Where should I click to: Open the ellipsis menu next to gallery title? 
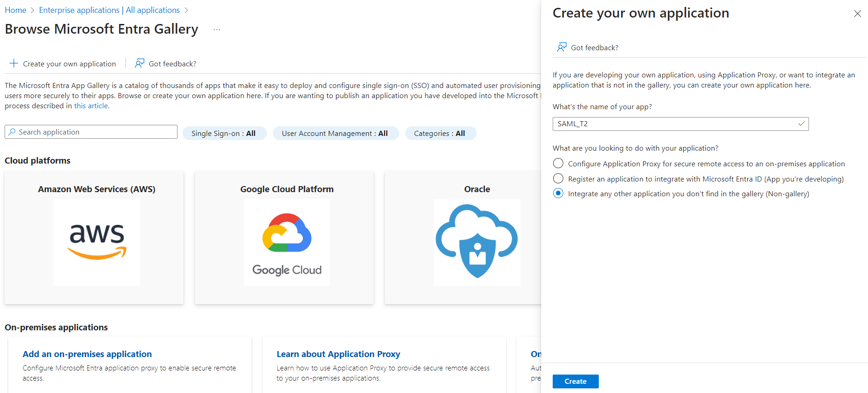tap(217, 29)
